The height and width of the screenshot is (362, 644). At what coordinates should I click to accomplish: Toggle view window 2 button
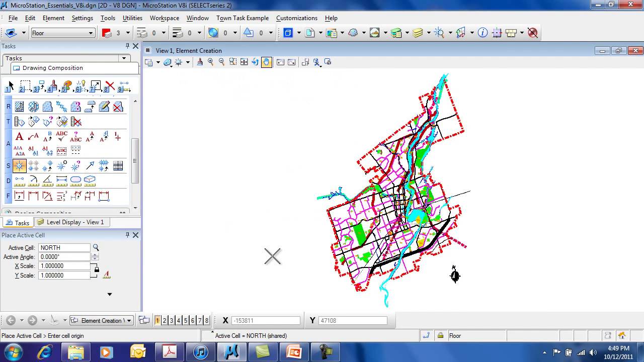point(165,320)
